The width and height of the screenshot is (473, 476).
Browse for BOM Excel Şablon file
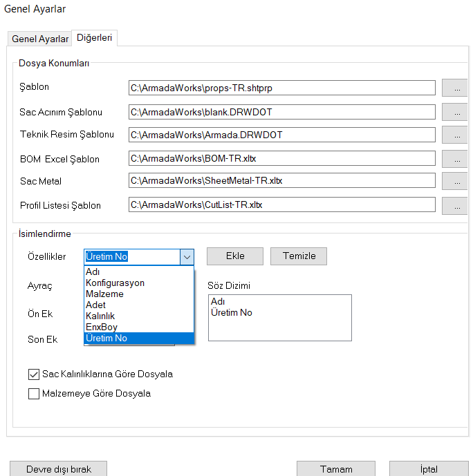[x=455, y=158]
